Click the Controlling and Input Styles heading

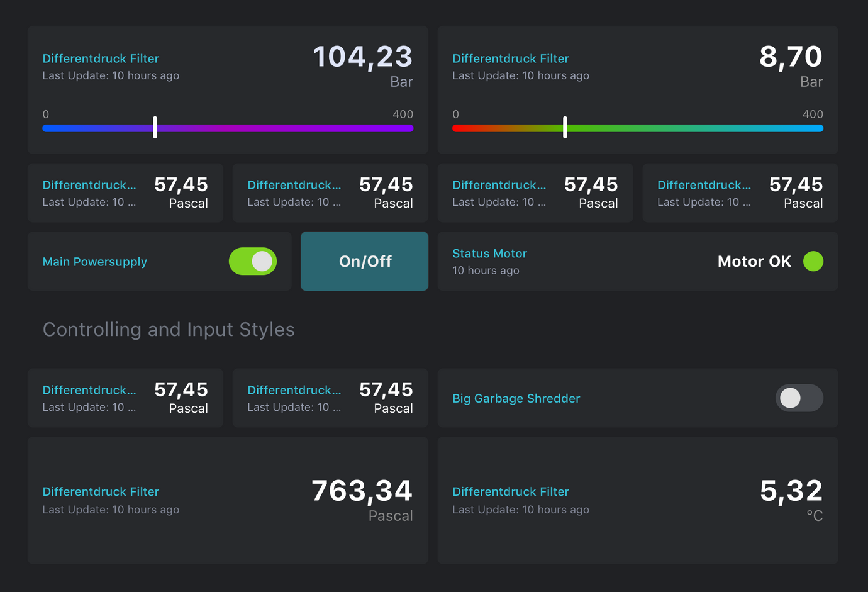(x=169, y=329)
